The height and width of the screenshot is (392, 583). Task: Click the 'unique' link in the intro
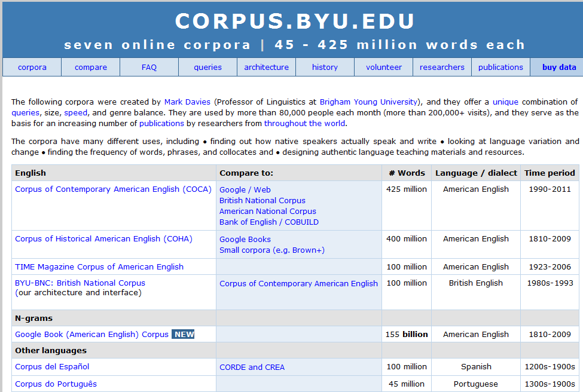click(505, 102)
